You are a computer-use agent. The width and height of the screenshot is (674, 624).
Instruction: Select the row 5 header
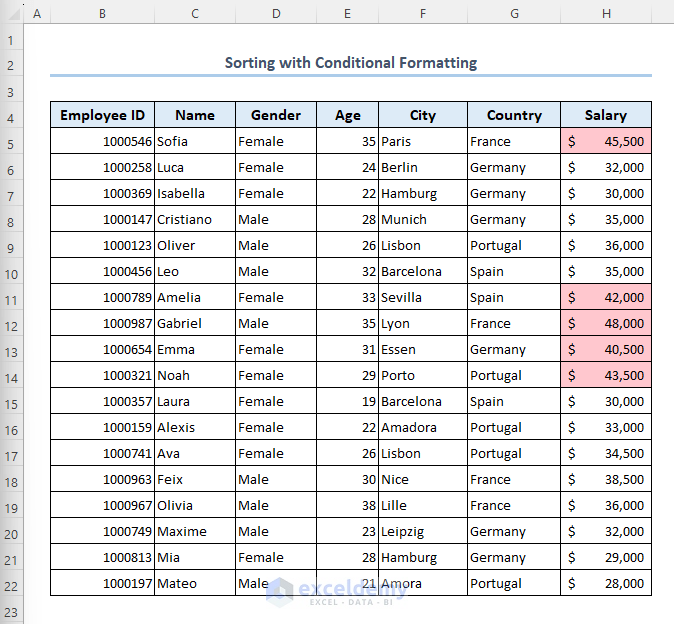pyautogui.click(x=12, y=142)
